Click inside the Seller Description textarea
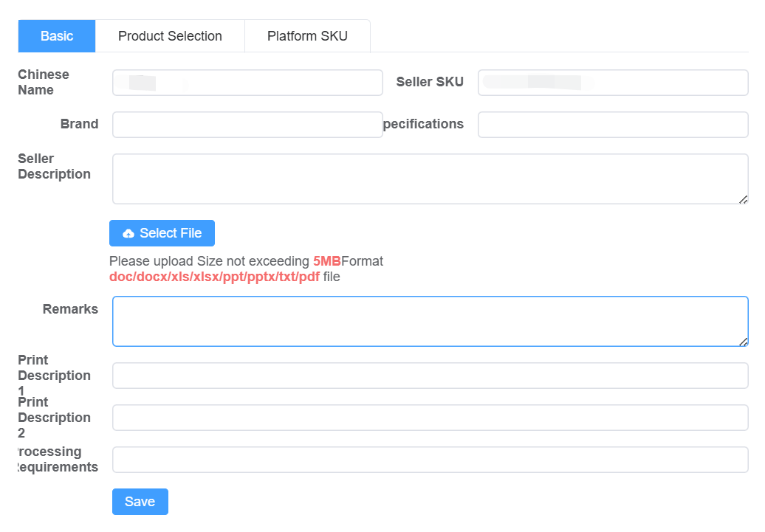 point(430,177)
